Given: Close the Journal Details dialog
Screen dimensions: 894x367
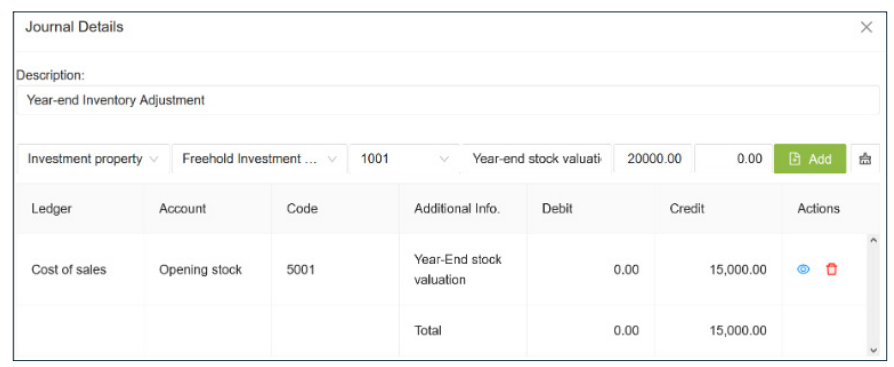Looking at the screenshot, I should [867, 27].
